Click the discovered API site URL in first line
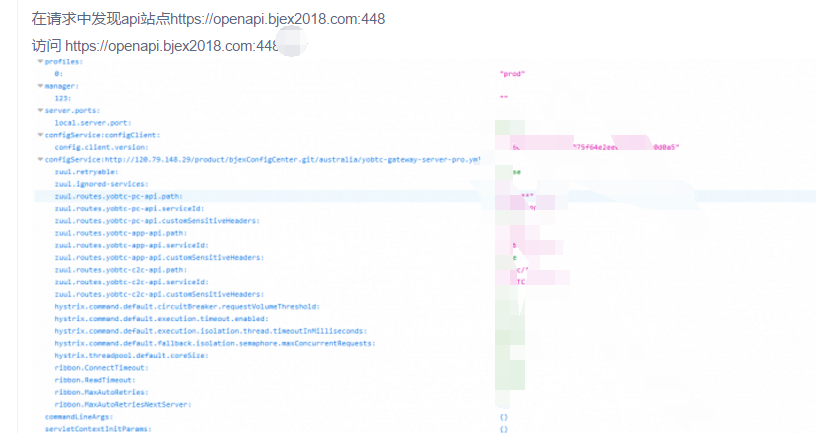Viewport: 816px width, 433px height. click(x=278, y=19)
